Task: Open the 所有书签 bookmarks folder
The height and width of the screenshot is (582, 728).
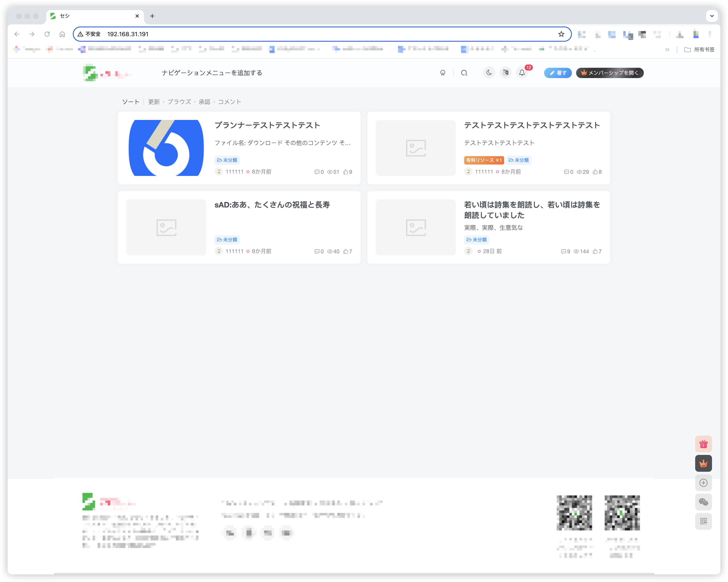Action: 700,49
